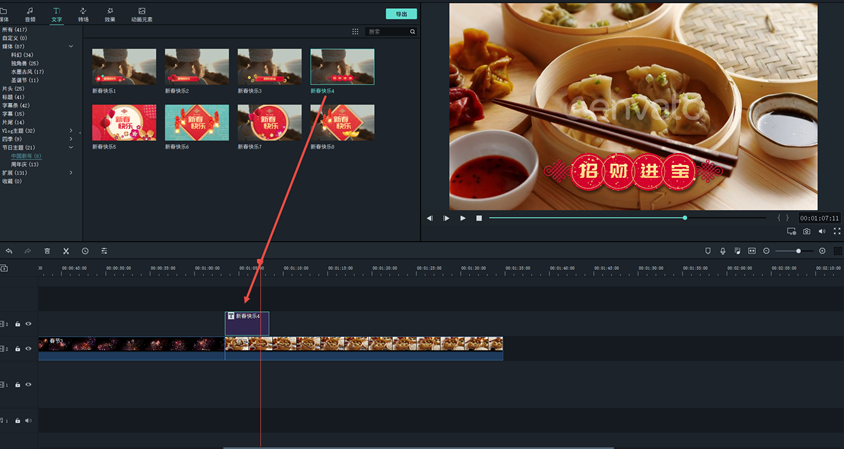Take a snapshot with the camera icon
844x449 pixels.
pyautogui.click(x=807, y=231)
